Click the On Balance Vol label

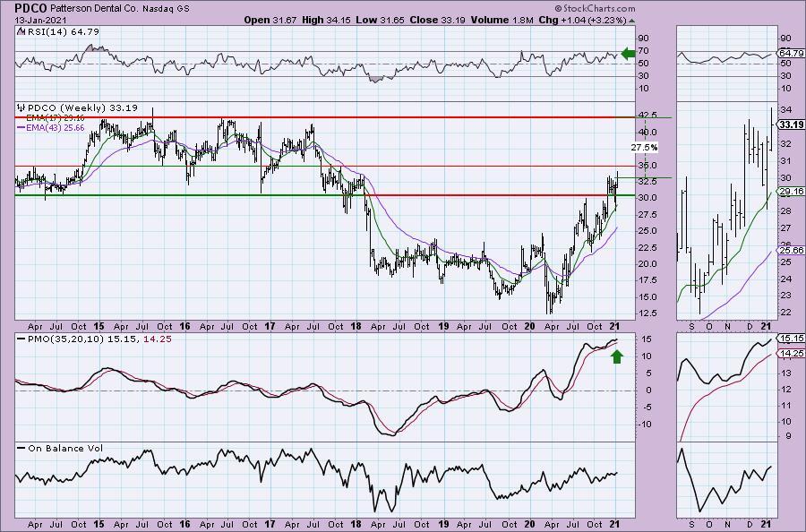click(65, 448)
